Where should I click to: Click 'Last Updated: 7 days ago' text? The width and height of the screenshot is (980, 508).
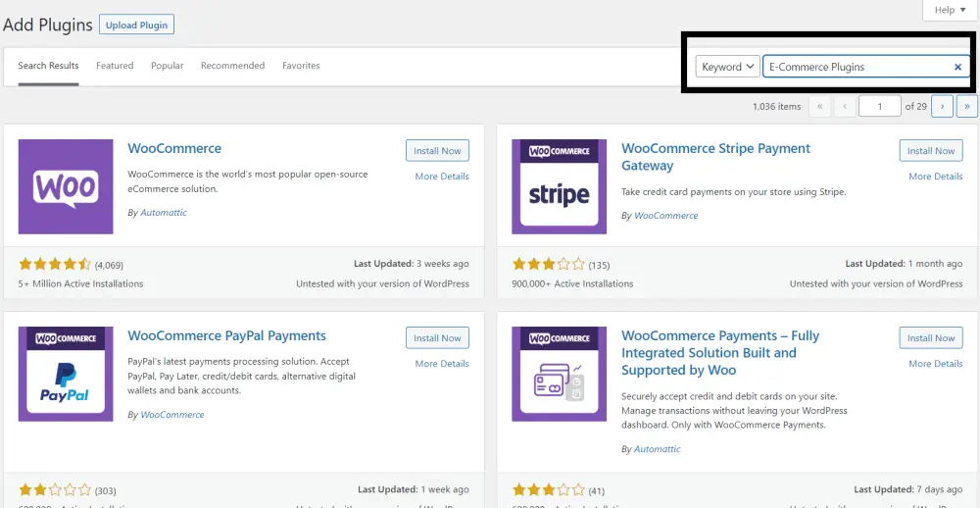point(908,490)
